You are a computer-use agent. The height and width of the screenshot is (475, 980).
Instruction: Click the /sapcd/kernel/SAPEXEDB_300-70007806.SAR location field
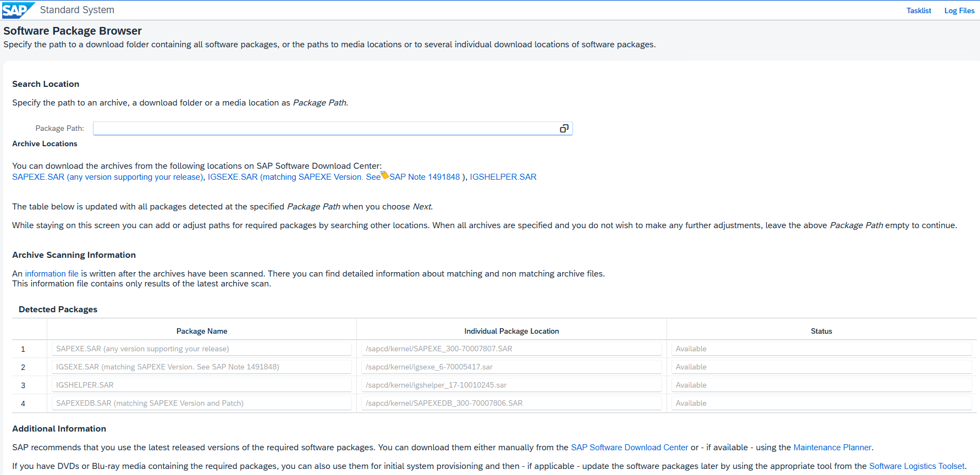coord(511,403)
